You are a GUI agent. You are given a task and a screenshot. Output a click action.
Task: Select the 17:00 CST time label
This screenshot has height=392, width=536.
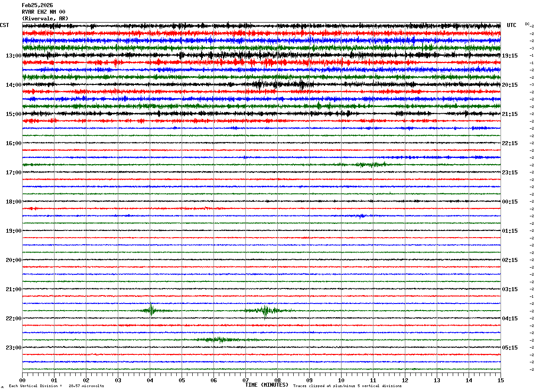pyautogui.click(x=14, y=173)
